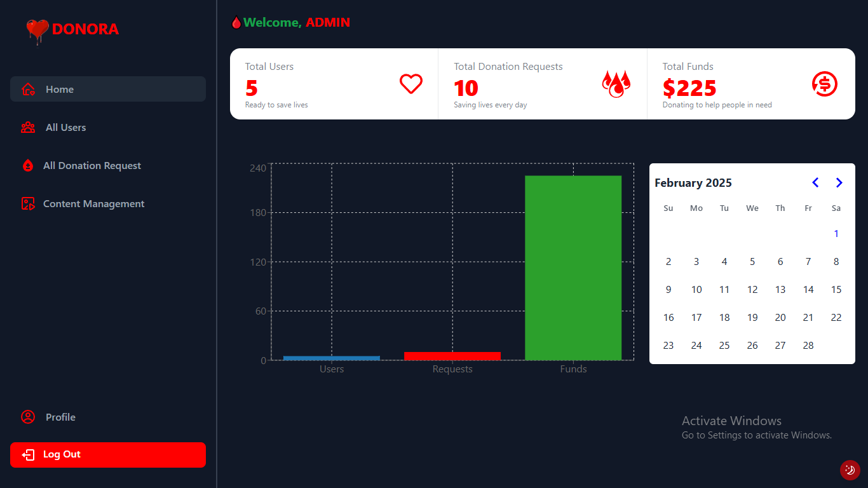Viewport: 868px width, 488px height.
Task: Click the Content Management media icon
Action: point(28,204)
